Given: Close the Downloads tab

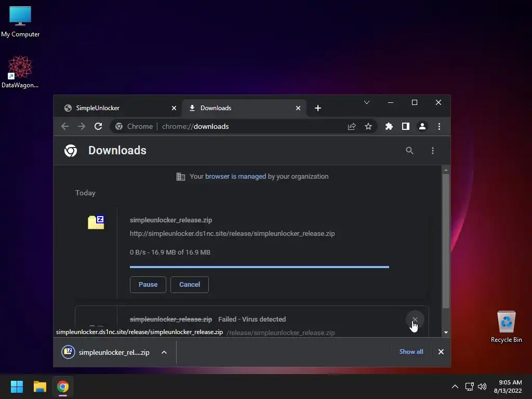Looking at the screenshot, I should 298,108.
